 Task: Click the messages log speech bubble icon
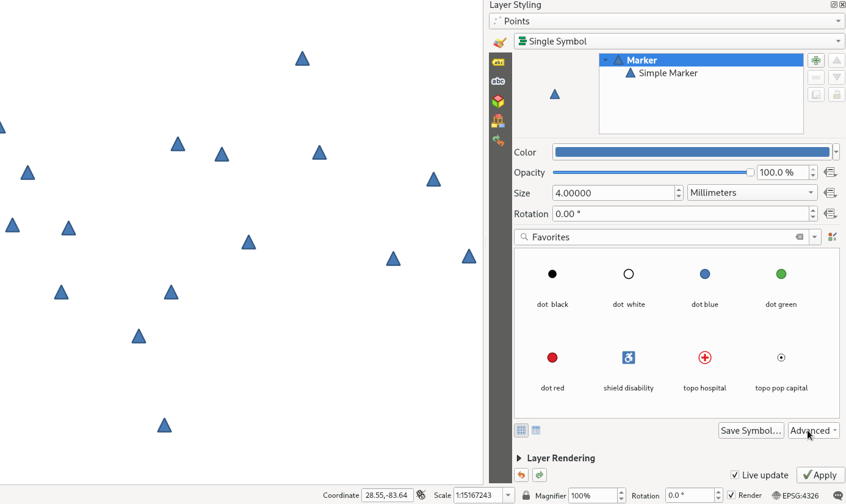click(x=838, y=495)
